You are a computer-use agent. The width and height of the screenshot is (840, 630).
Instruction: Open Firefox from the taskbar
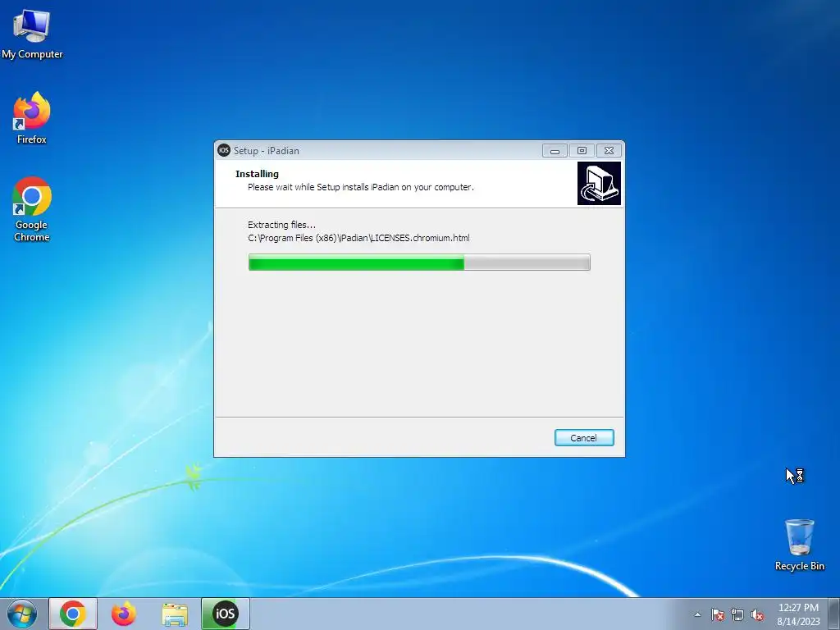pyautogui.click(x=123, y=614)
